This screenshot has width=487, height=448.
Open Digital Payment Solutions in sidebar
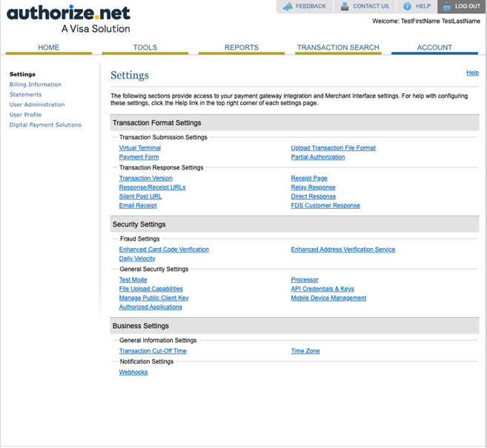(x=45, y=124)
